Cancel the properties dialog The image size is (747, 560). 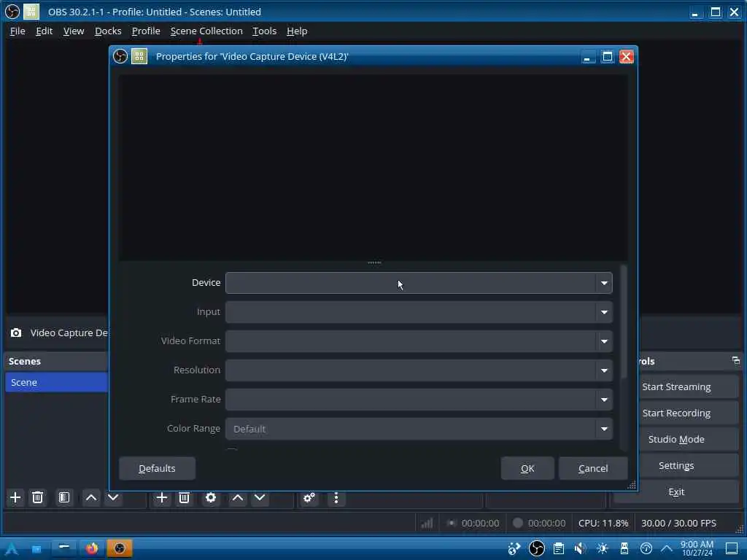tap(593, 468)
